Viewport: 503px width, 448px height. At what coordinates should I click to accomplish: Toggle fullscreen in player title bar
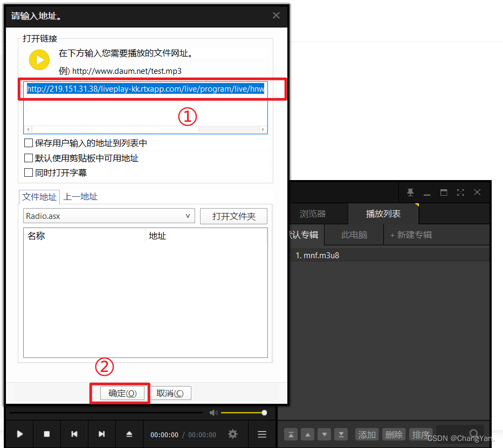click(x=460, y=192)
